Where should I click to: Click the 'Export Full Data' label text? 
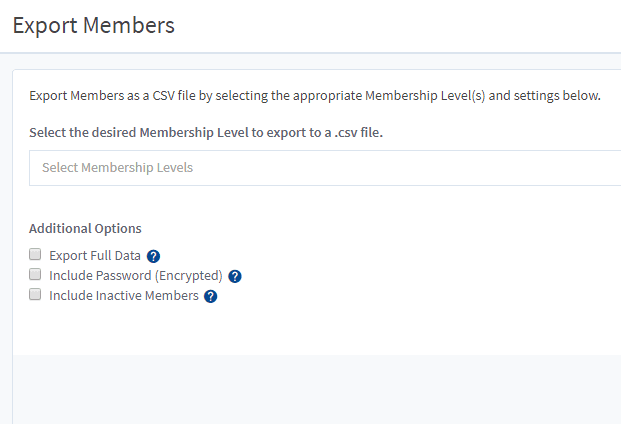95,256
